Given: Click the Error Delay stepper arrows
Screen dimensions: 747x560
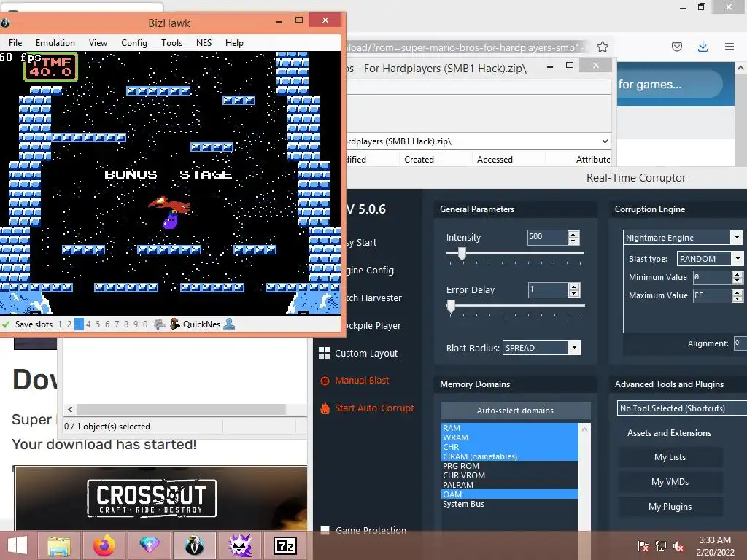Looking at the screenshot, I should click(x=573, y=289).
